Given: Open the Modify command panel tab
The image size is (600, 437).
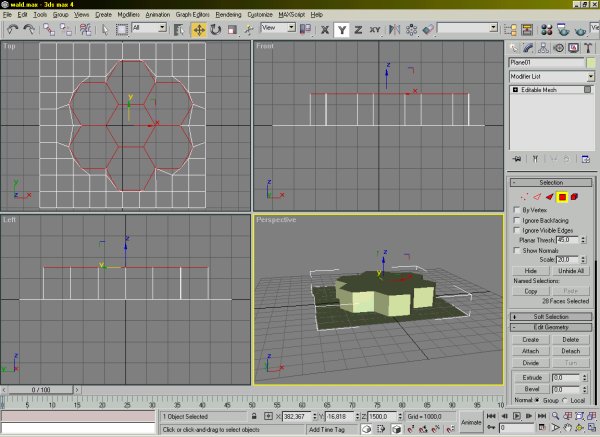Looking at the screenshot, I should tap(529, 47).
